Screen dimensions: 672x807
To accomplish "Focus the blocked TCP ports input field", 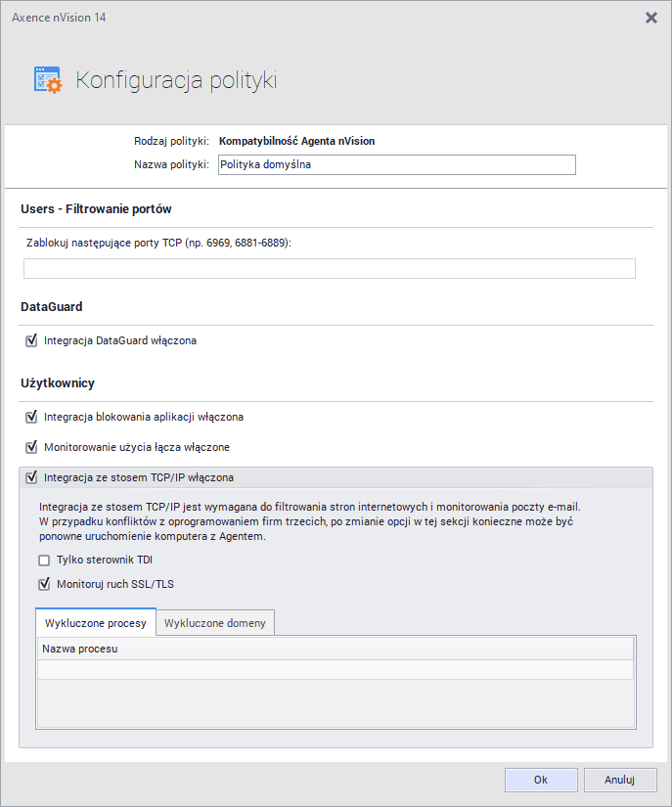I will click(329, 268).
